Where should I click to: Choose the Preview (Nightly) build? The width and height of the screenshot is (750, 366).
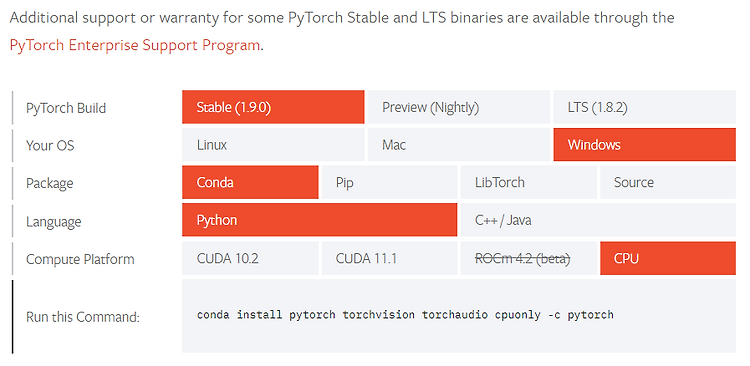459,107
